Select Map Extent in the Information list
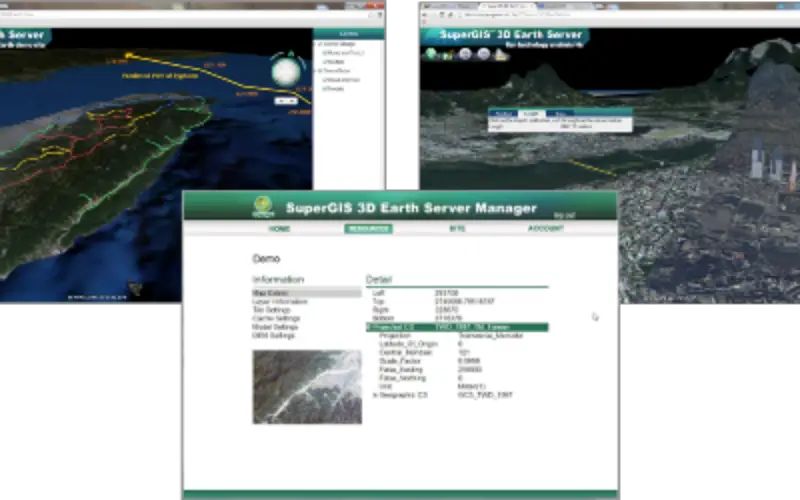800x500 pixels. [307, 293]
